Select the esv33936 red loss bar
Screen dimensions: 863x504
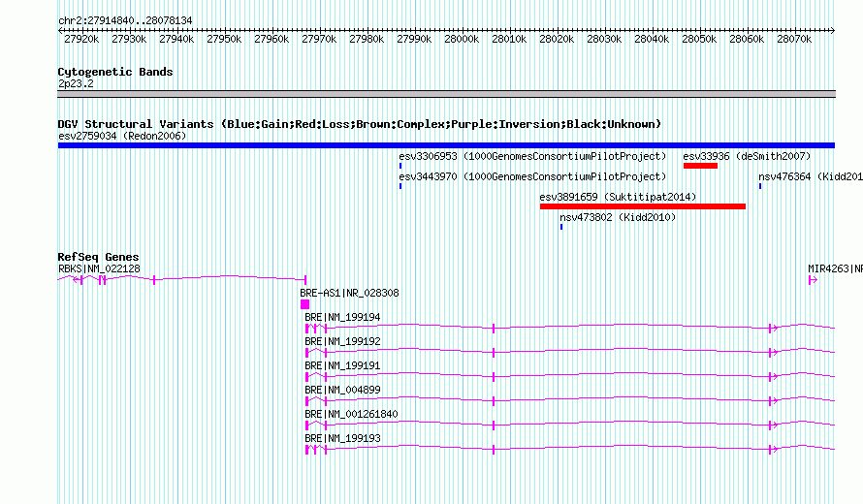700,166
